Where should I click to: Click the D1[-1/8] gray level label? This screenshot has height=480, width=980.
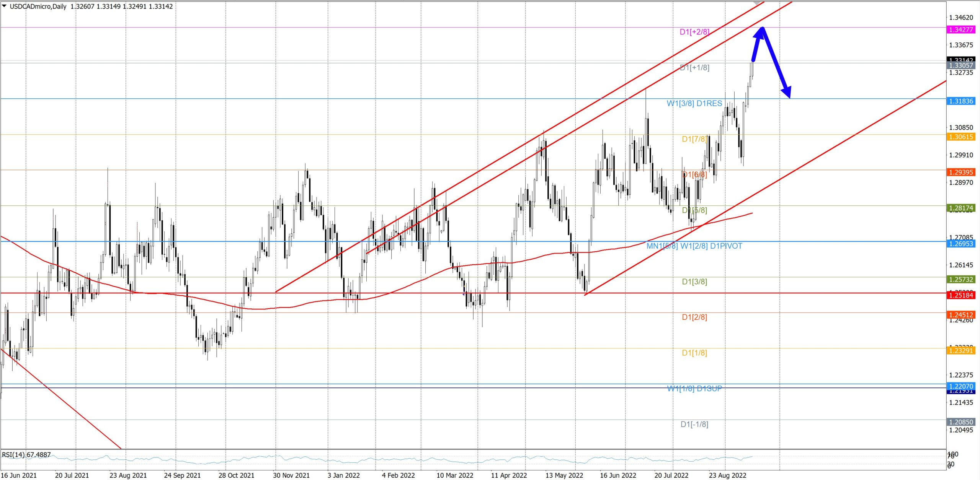tap(694, 424)
